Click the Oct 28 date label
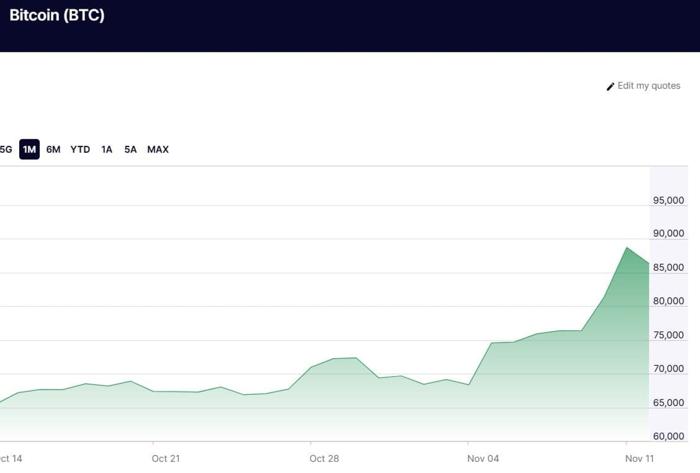 [x=324, y=458]
